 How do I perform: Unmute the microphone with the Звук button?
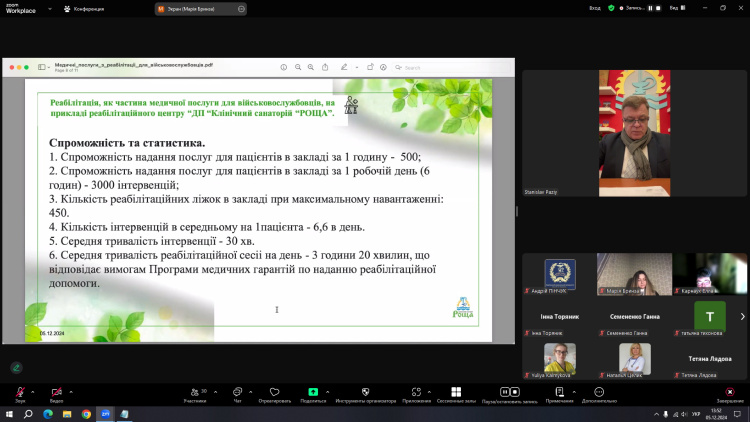click(x=20, y=394)
